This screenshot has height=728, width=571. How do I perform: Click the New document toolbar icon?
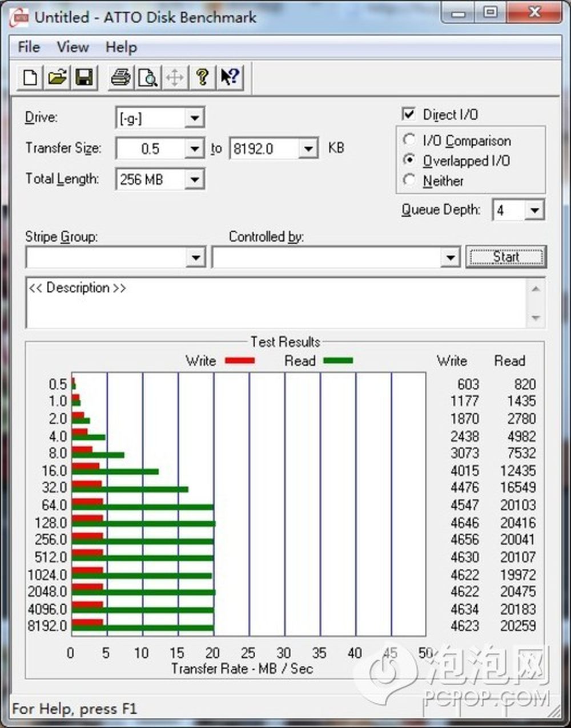pos(30,77)
